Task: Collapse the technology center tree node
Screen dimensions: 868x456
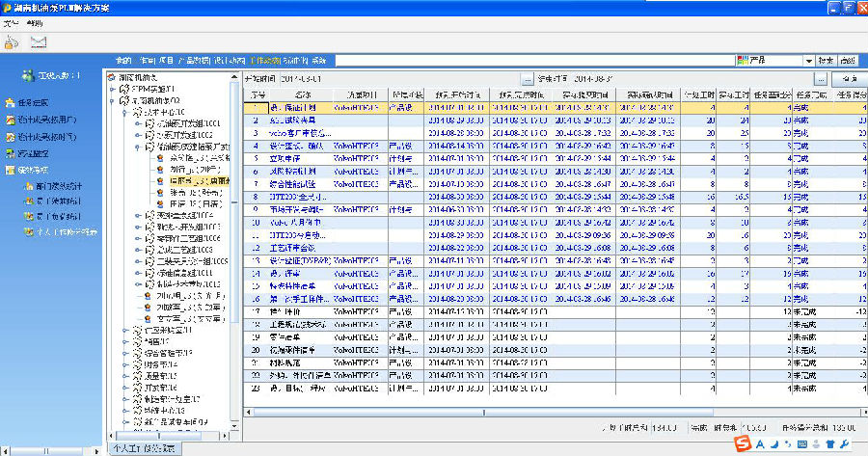Action: pos(124,112)
